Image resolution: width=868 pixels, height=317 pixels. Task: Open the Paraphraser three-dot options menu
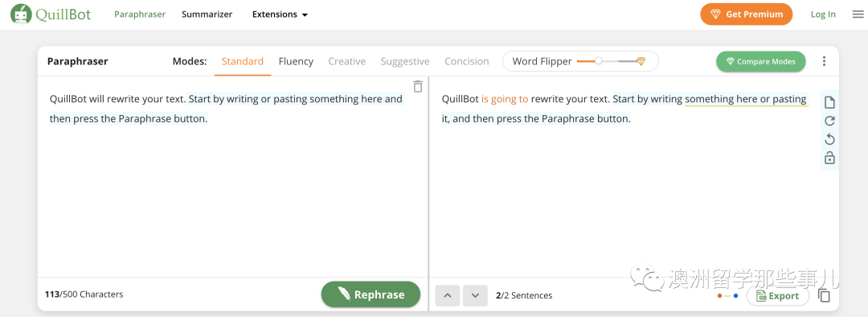pos(825,61)
